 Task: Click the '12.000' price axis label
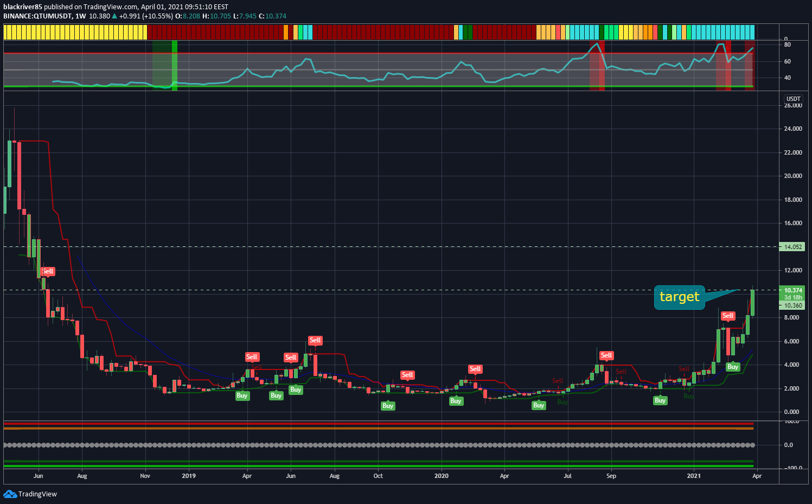(793, 271)
